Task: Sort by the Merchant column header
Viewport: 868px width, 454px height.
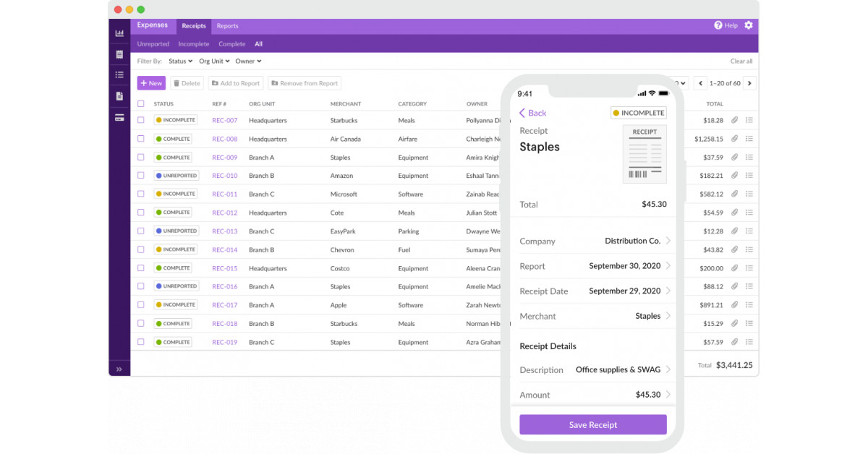Action: point(346,103)
